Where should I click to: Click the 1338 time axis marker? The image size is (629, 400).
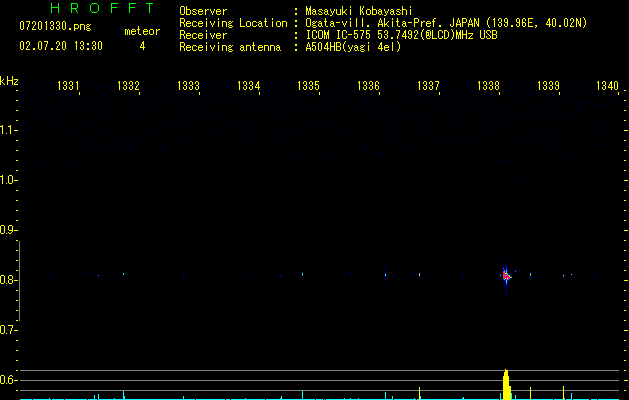tap(488, 85)
